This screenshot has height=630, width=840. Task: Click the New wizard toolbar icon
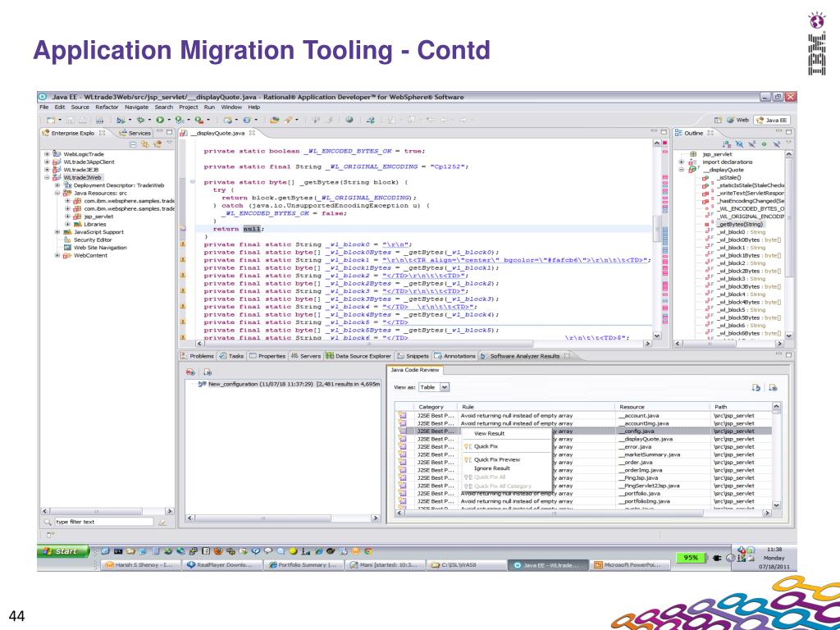(x=52, y=121)
